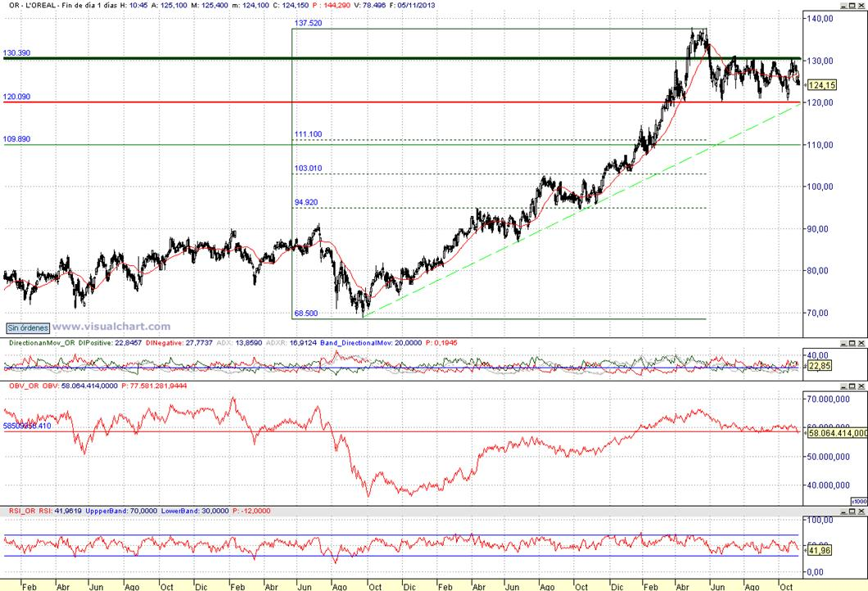This screenshot has height=591, width=868.
Task: Click the last 'Oct' time axis marker
Action: tap(786, 587)
